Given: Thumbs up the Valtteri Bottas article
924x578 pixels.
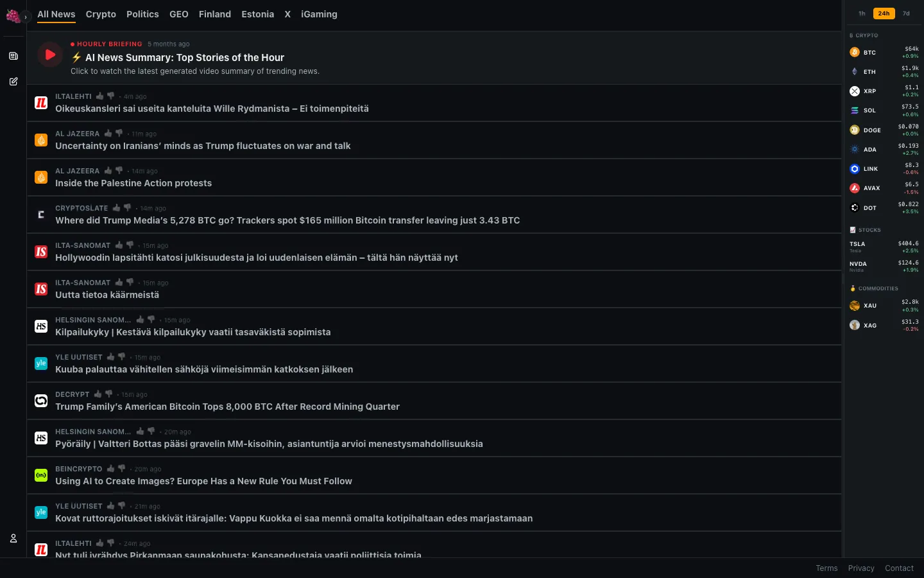Looking at the screenshot, I should pyautogui.click(x=140, y=431).
